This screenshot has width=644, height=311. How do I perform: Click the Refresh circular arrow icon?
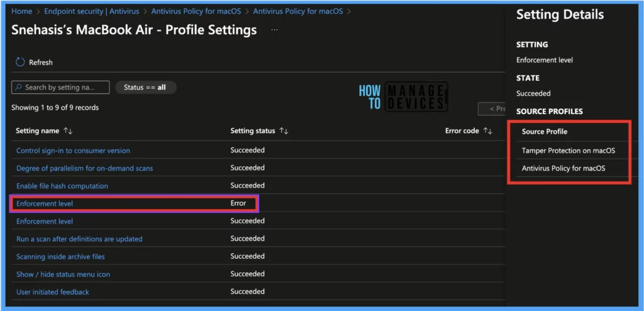(x=20, y=62)
